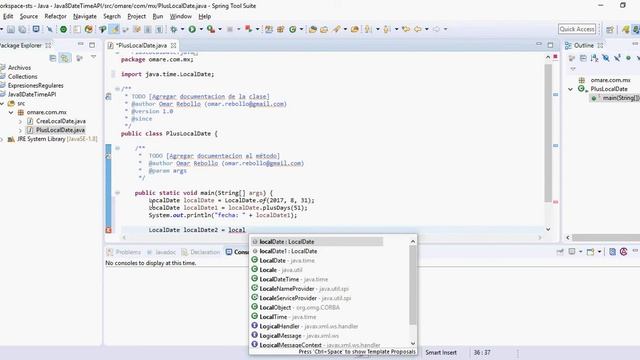This screenshot has height=360, width=640.
Task: Collapse PlusLocalDate class in Outline
Action: tap(571, 89)
